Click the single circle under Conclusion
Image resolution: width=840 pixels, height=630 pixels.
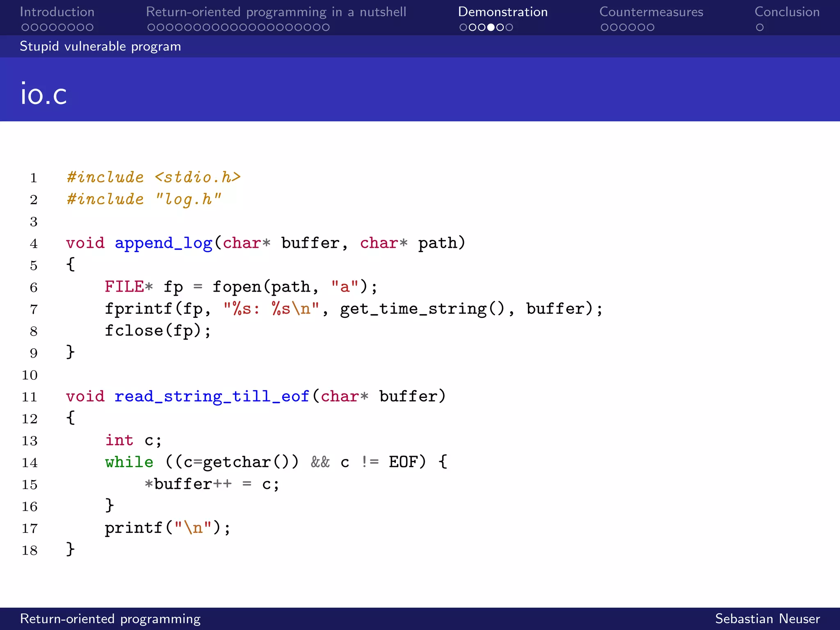point(760,27)
